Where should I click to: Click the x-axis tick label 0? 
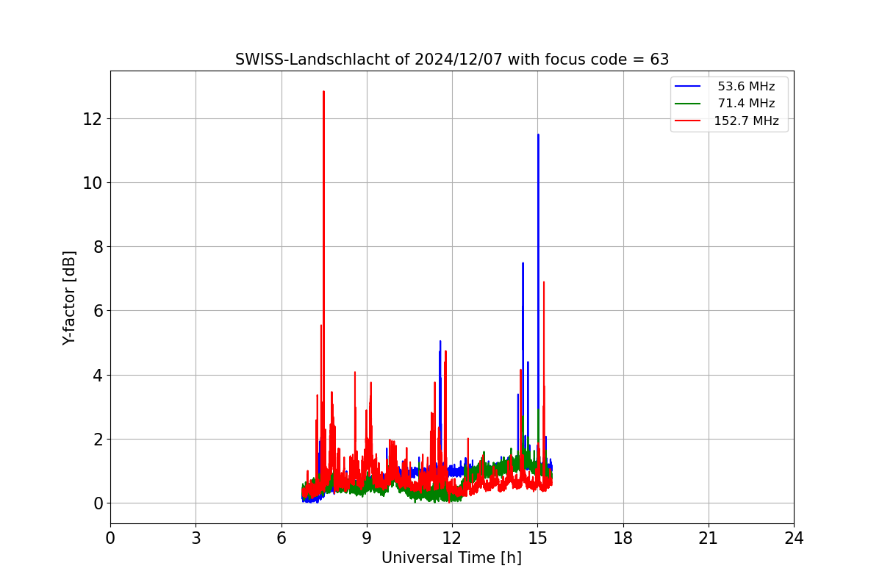pos(110,538)
